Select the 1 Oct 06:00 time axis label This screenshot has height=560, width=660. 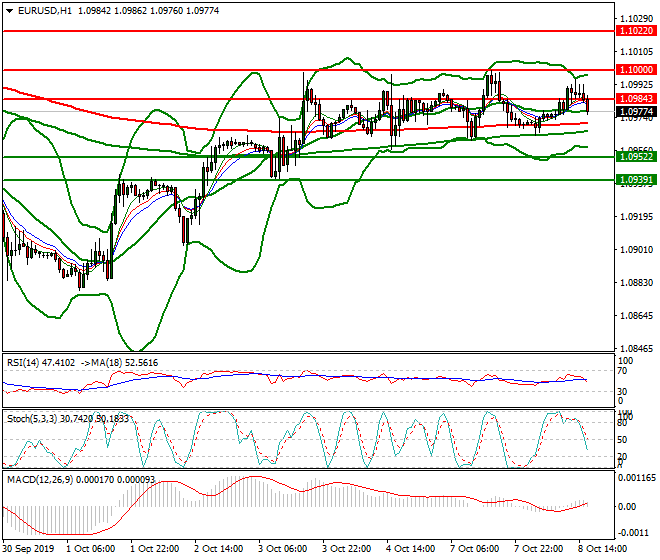pyautogui.click(x=90, y=549)
